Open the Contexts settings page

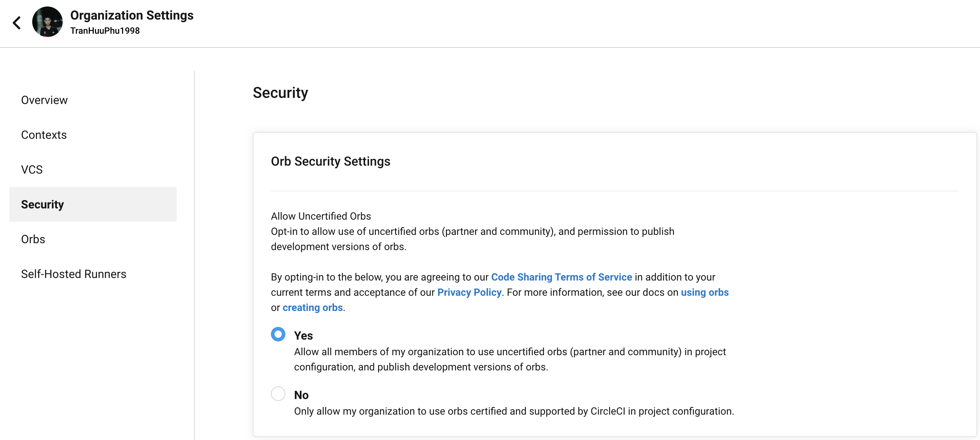(44, 135)
